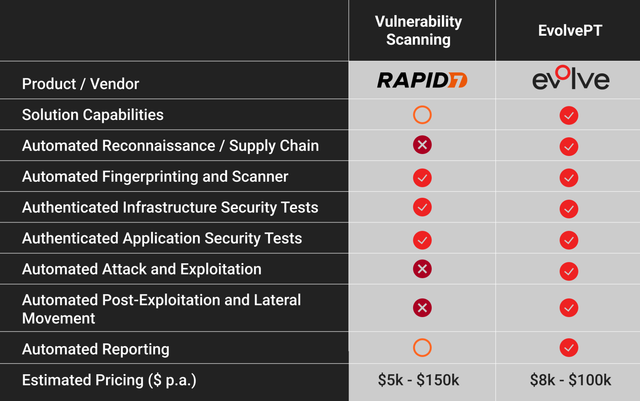Viewport: 640px width, 401px height.
Task: Click the $8k - $100k pricing cell
Action: (x=568, y=380)
